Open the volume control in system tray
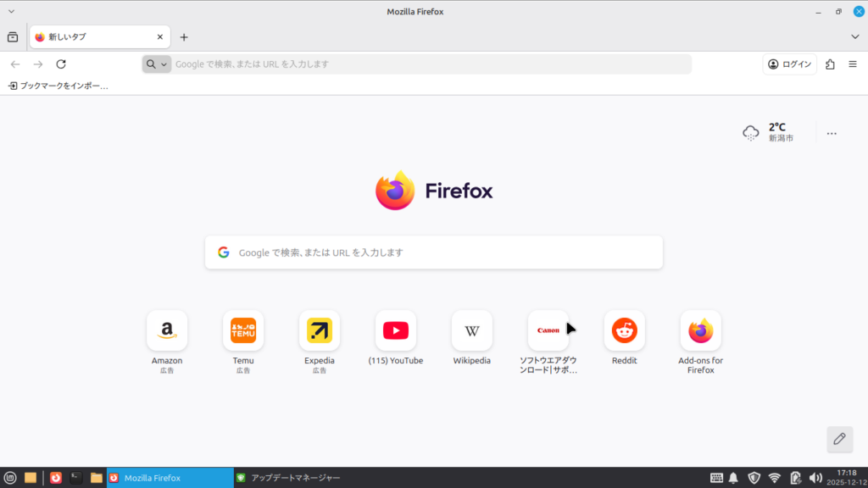The image size is (868, 488). pos(815,478)
